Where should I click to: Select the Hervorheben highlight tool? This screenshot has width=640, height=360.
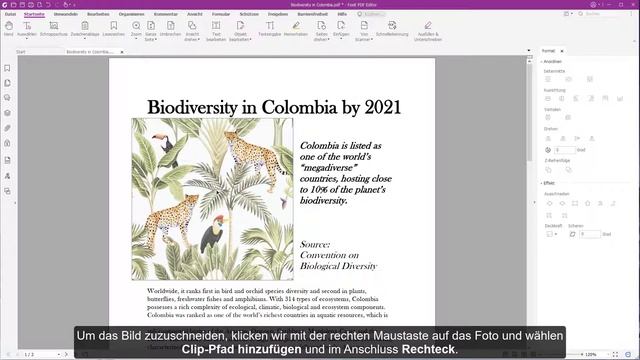[296, 29]
